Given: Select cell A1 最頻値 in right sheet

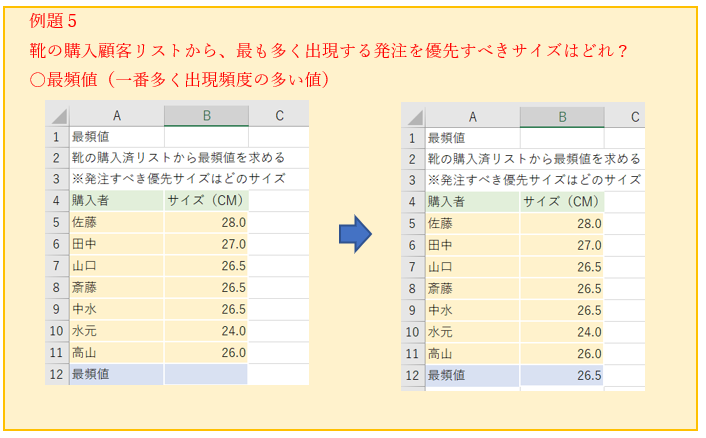Looking at the screenshot, I should click(472, 138).
